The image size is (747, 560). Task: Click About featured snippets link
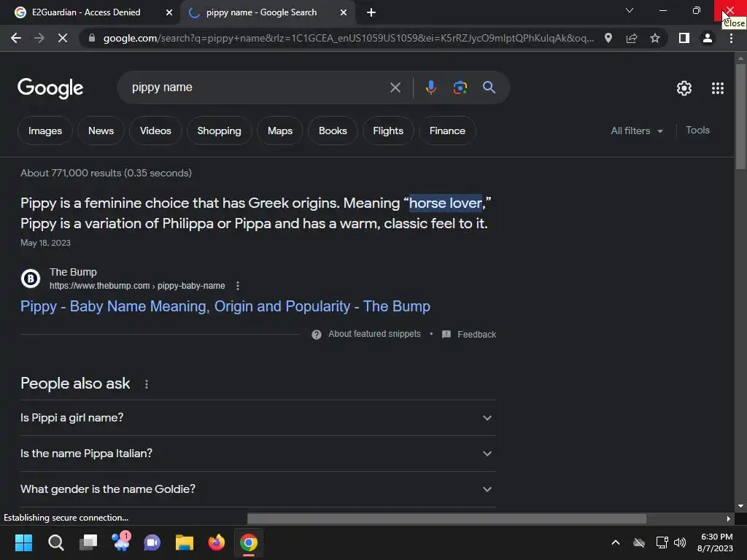374,334
